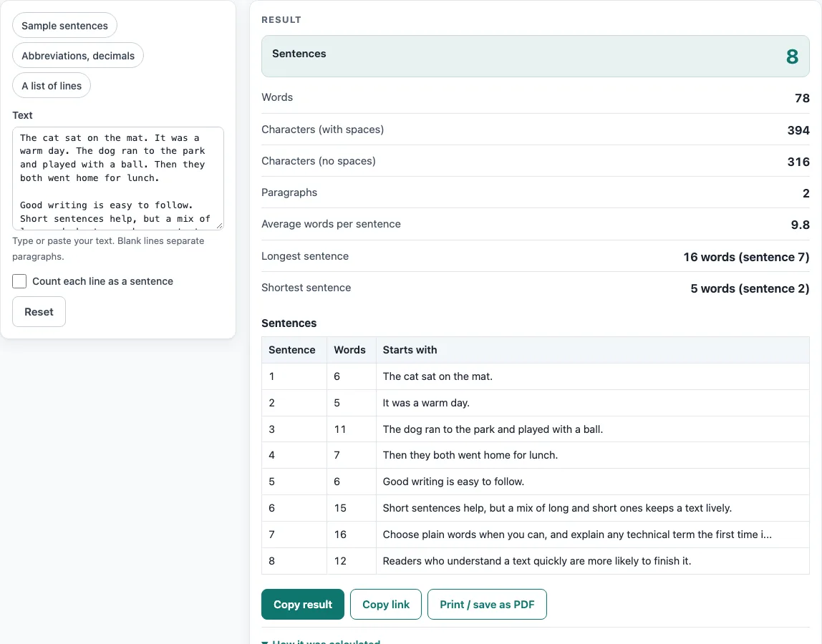Screen dimensions: 822x644
Task: Load the Sample sentences example
Action: pyautogui.click(x=64, y=26)
